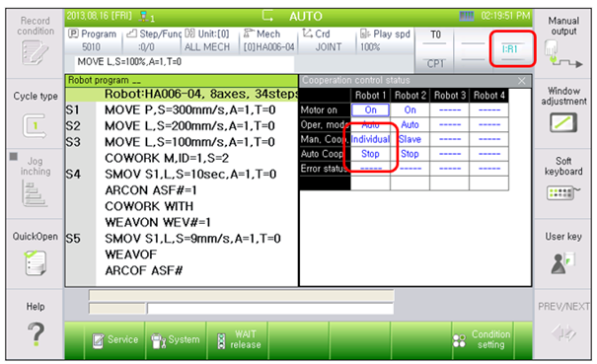
Task: Select Unit ALL MECH field
Action: point(210,40)
